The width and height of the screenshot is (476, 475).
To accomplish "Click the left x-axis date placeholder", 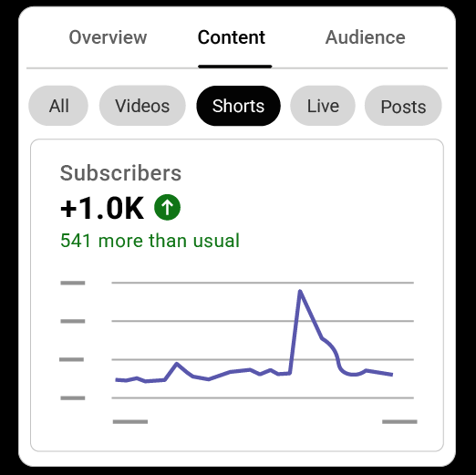I will (130, 421).
